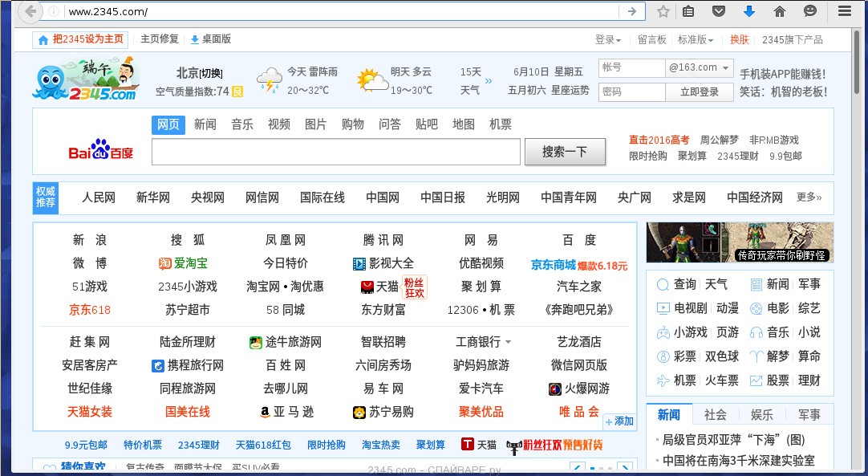Select the 视频 search tab
This screenshot has width=868, height=476.
[x=279, y=124]
